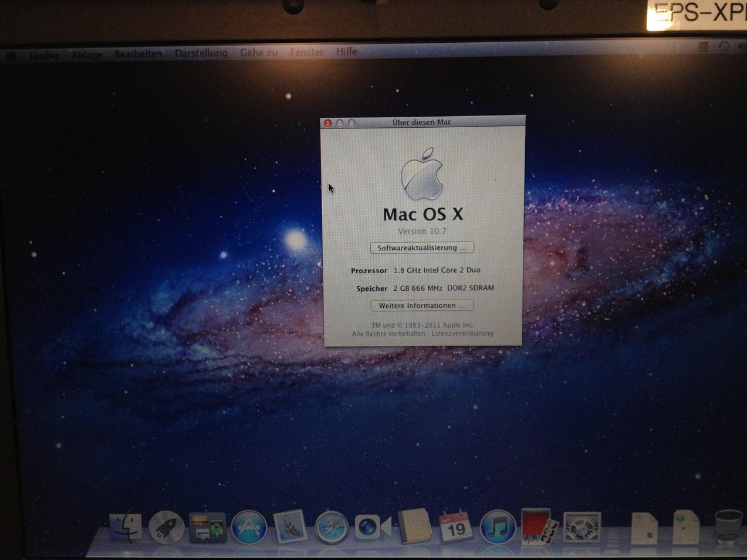Image resolution: width=747 pixels, height=560 pixels.
Task: Open the Hilfe menu
Action: pyautogui.click(x=346, y=52)
